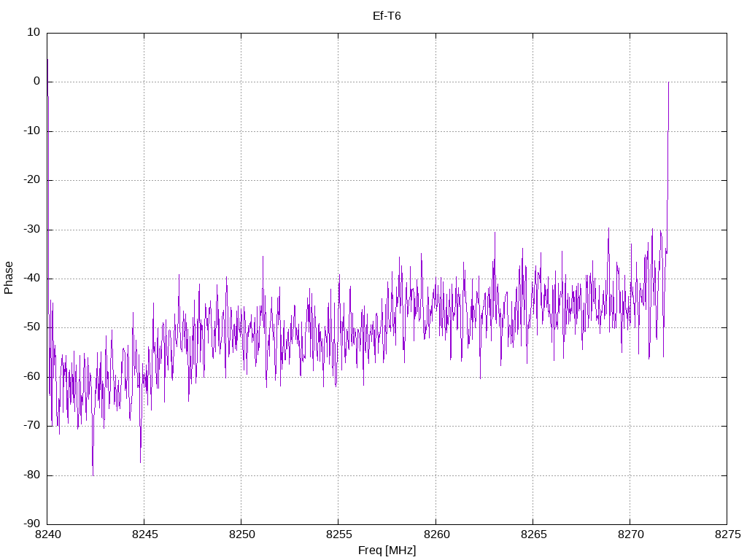Click the 10 y-axis tick label
This screenshot has height=560, width=747.
tap(34, 32)
